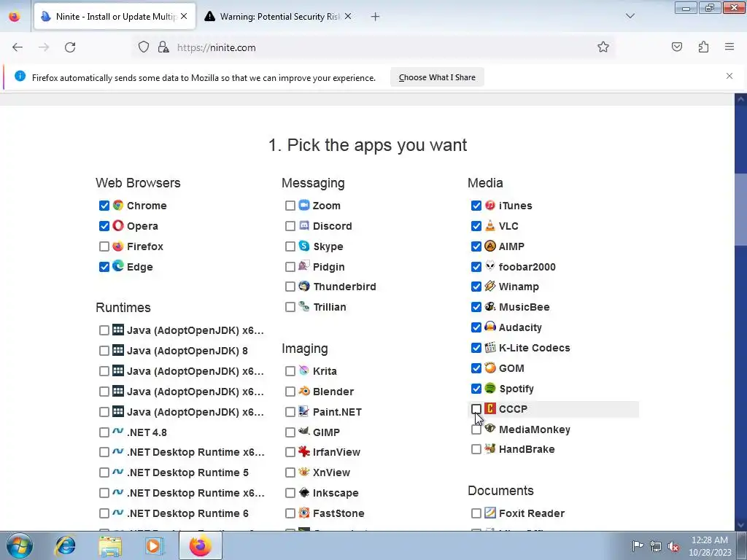
Task: Click the Winamp icon
Action: point(490,286)
